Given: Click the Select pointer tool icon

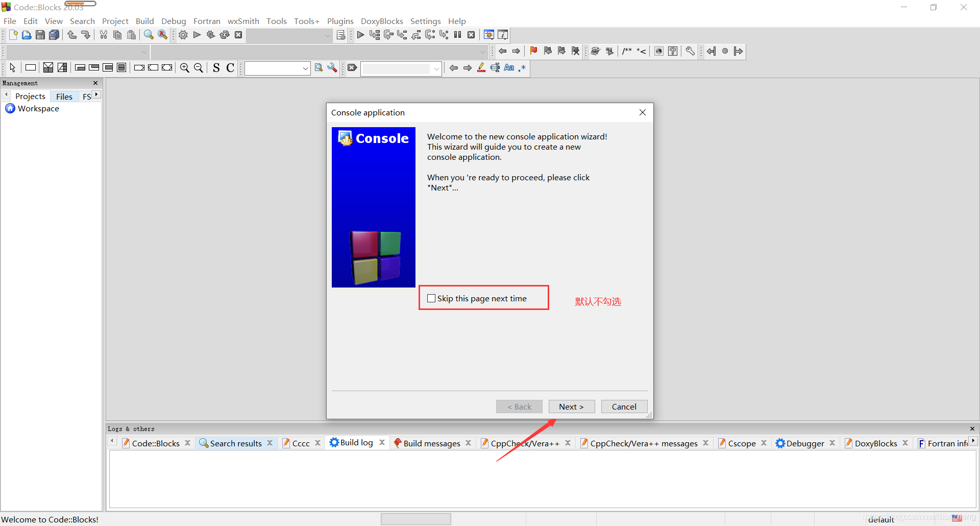Looking at the screenshot, I should pos(13,67).
